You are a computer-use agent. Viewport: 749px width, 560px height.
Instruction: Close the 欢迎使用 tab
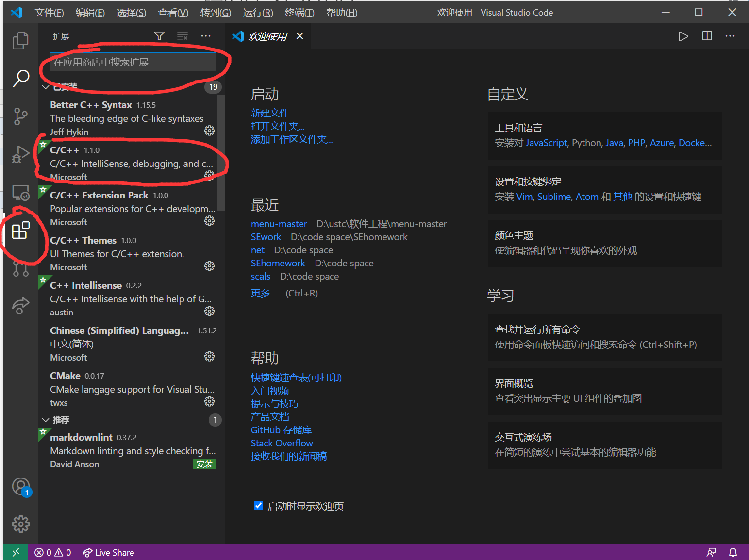(x=300, y=36)
